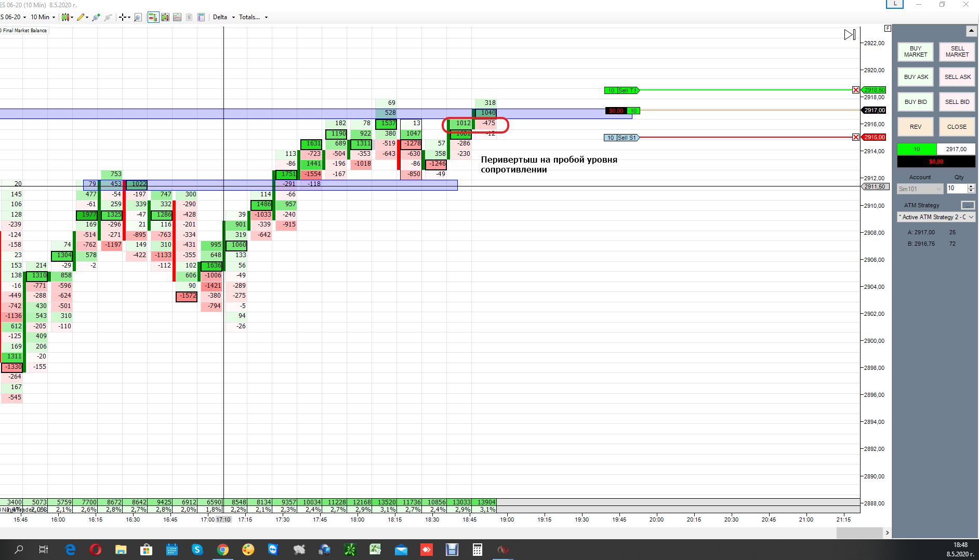The height and width of the screenshot is (560, 979).
Task: Cancel the Sell S1 stop order
Action: (856, 137)
